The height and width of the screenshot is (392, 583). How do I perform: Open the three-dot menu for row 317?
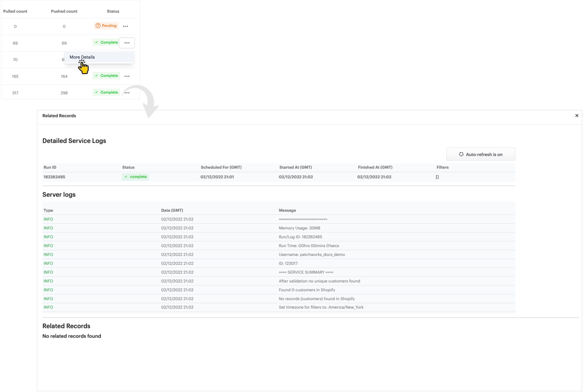pos(127,93)
